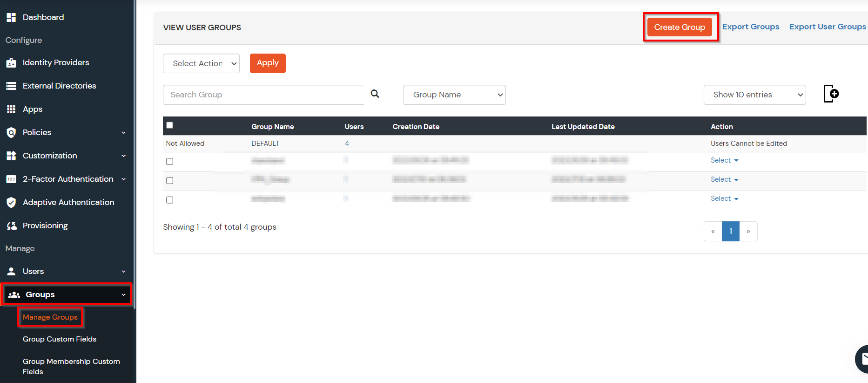
Task: Click the Search Group input field
Action: pyautogui.click(x=264, y=95)
